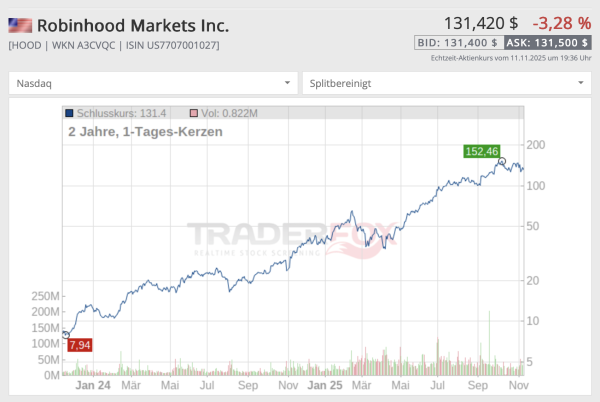
Task: Click the blue Schlusskurs legend square
Action: 69,115
